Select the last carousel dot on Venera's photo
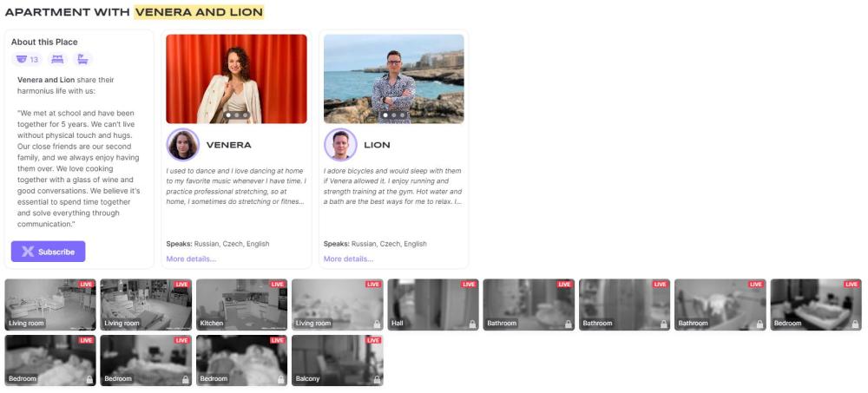Viewport: 868px width, 393px height. pyautogui.click(x=246, y=115)
